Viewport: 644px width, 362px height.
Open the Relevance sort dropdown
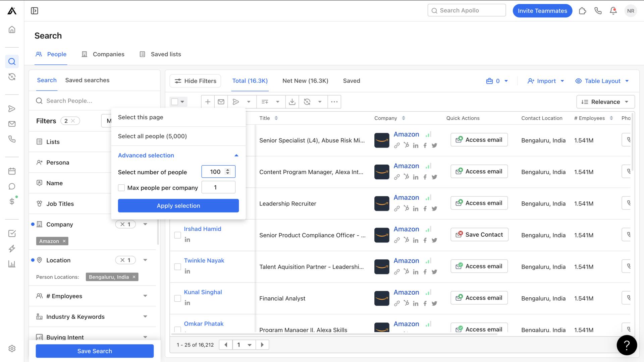coord(605,102)
